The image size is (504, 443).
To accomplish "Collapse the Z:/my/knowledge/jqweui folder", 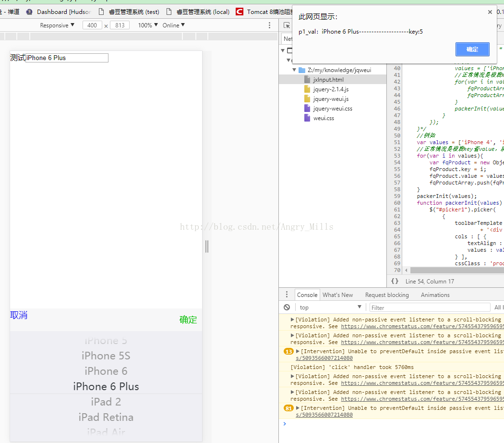I will click(294, 70).
